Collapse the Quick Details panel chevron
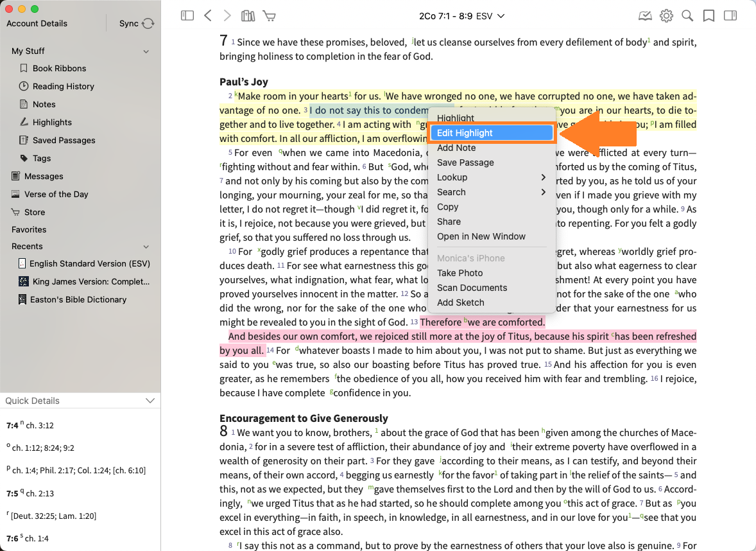Viewport: 756px width, 551px height. pos(150,401)
